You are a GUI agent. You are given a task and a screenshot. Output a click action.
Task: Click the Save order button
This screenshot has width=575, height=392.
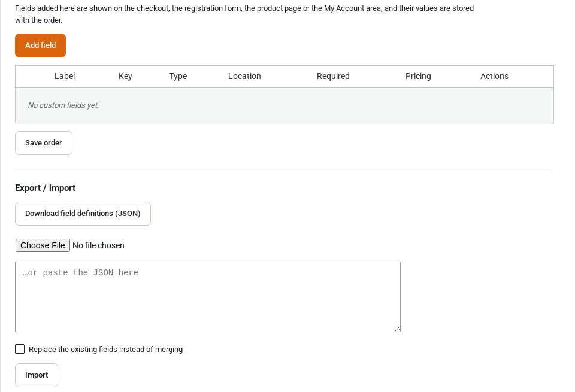(x=44, y=143)
